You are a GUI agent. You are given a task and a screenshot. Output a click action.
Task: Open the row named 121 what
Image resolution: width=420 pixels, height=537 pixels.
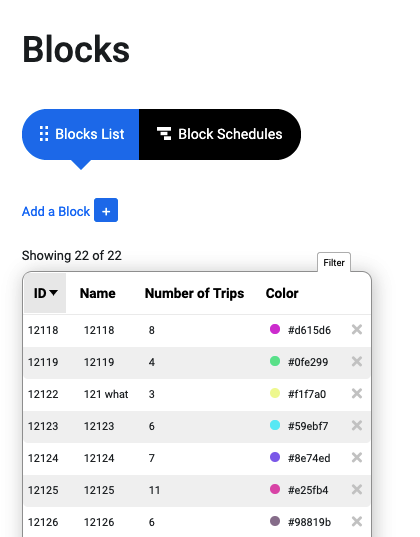click(x=197, y=394)
